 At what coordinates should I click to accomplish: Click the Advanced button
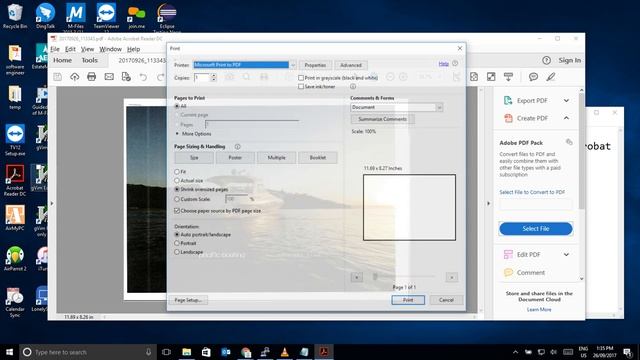tap(351, 65)
